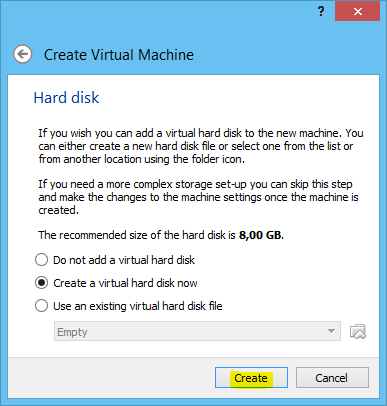Click the Cancel button
The image size is (387, 406).
pos(332,378)
